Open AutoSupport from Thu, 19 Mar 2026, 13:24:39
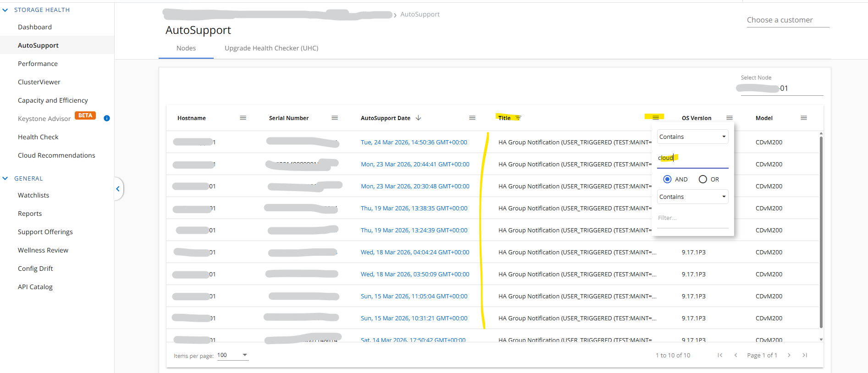 pos(414,230)
